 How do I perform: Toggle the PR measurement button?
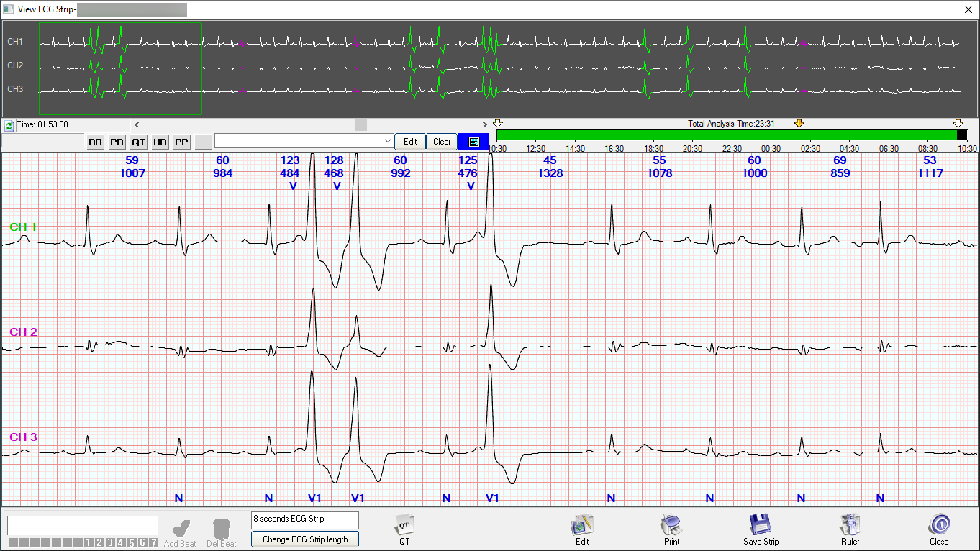pyautogui.click(x=117, y=142)
